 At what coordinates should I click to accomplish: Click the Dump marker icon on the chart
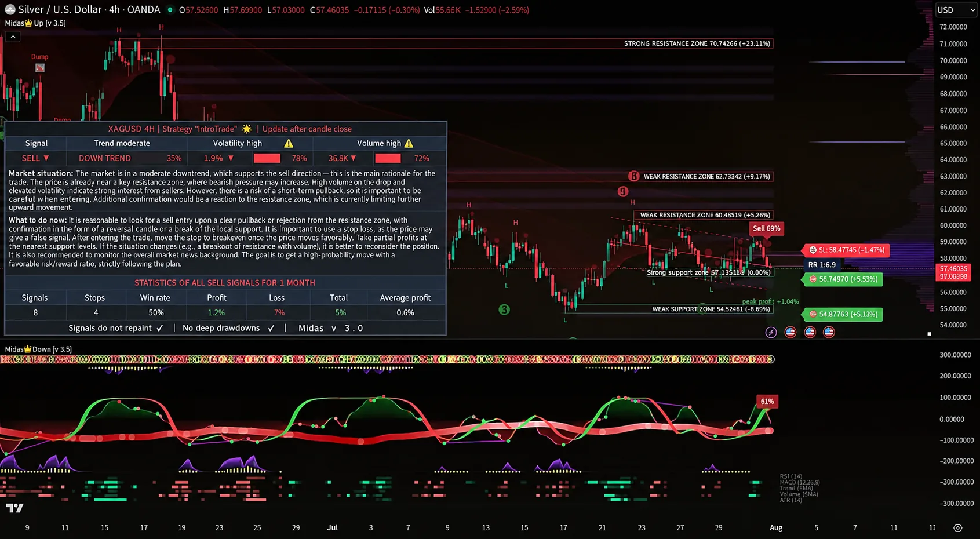[x=39, y=68]
